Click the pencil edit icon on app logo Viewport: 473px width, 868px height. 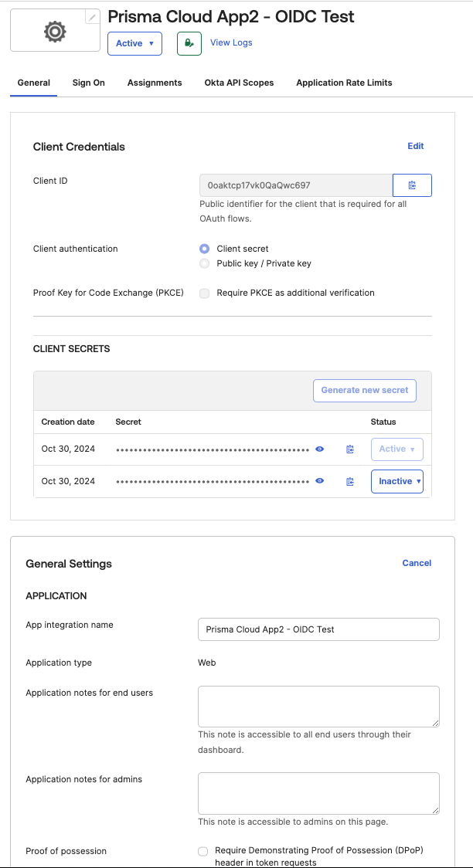point(93,17)
